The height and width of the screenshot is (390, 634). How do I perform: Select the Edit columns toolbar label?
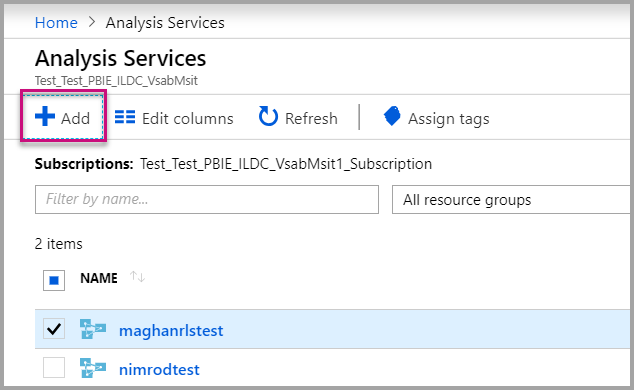(x=188, y=119)
